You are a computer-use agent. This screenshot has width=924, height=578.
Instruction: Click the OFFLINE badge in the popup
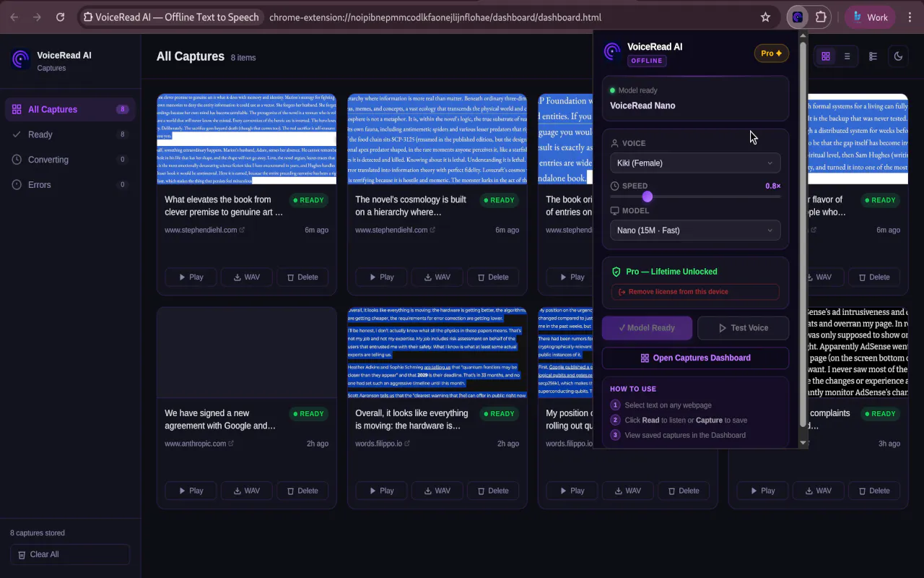tap(647, 61)
